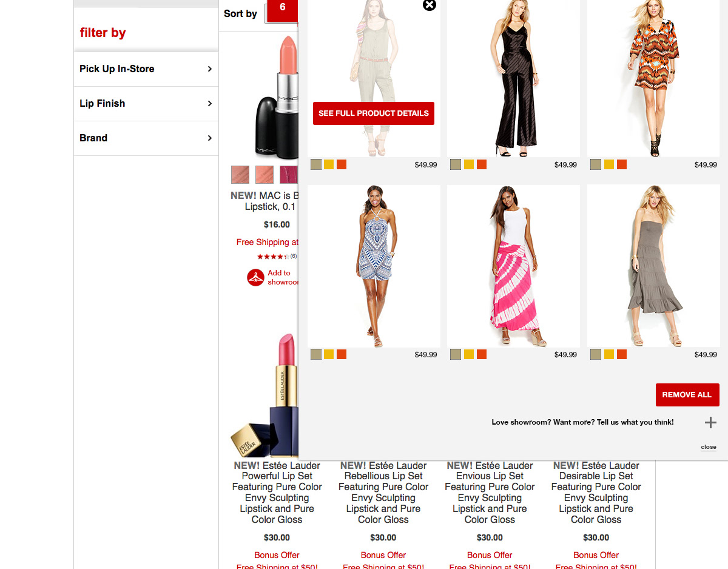
Task: Select the khaki swatch under zigzag dress
Action: (596, 164)
